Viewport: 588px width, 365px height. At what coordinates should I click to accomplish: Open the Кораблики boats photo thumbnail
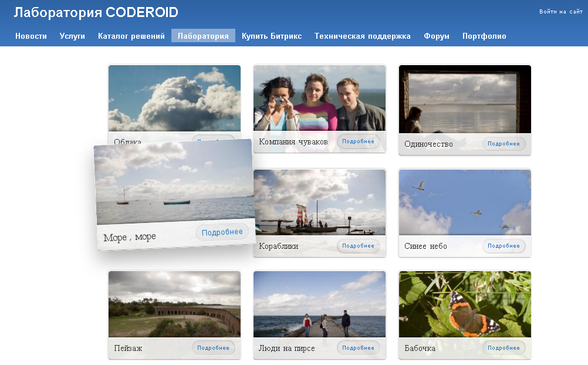[x=319, y=202]
